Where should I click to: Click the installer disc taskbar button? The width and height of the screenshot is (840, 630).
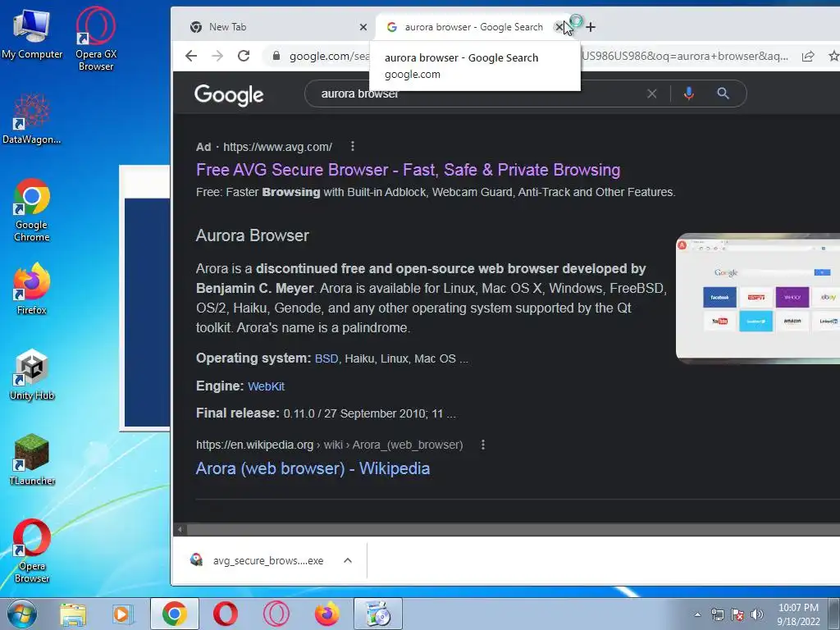[377, 614]
